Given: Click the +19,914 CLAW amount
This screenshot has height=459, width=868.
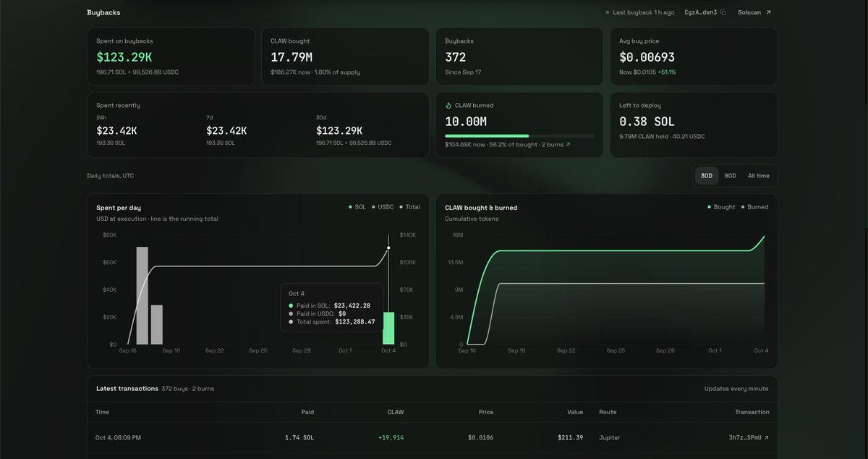Looking at the screenshot, I should click(x=391, y=438).
